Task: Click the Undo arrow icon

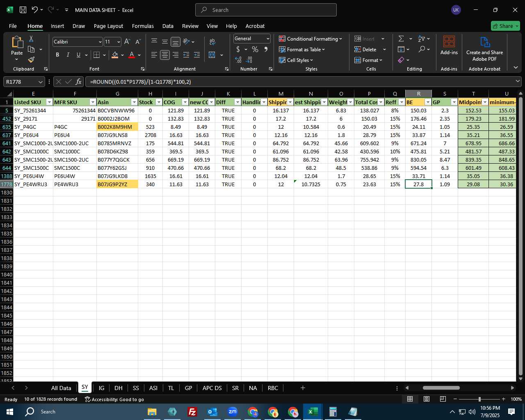Action: tap(34, 10)
